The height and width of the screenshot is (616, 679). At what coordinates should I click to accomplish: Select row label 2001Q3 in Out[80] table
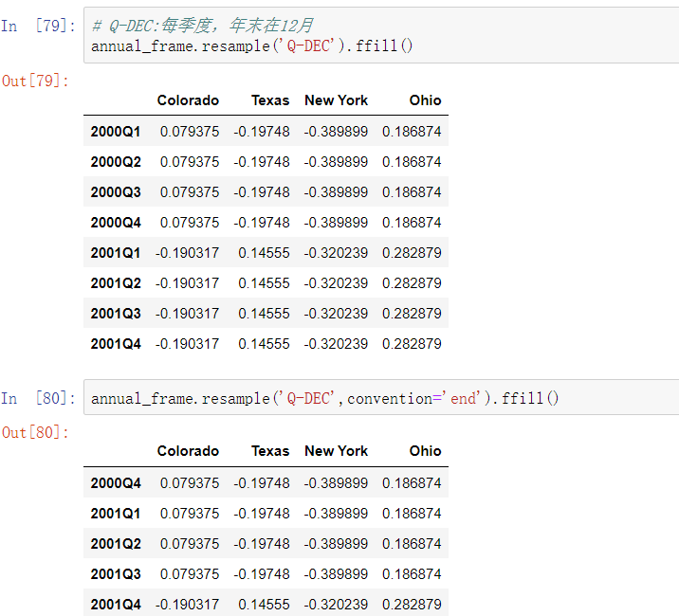[116, 574]
